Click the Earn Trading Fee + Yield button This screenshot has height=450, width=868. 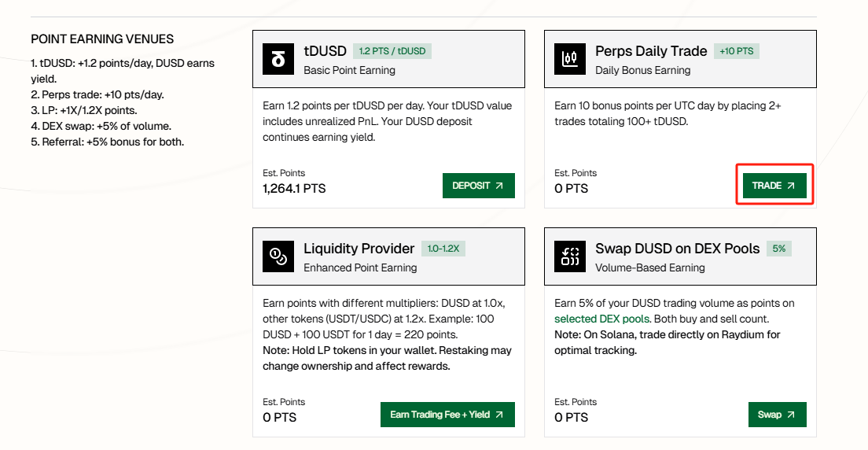click(447, 415)
